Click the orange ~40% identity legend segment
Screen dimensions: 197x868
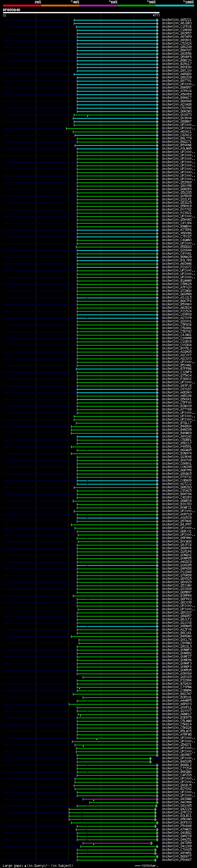(60, 6)
